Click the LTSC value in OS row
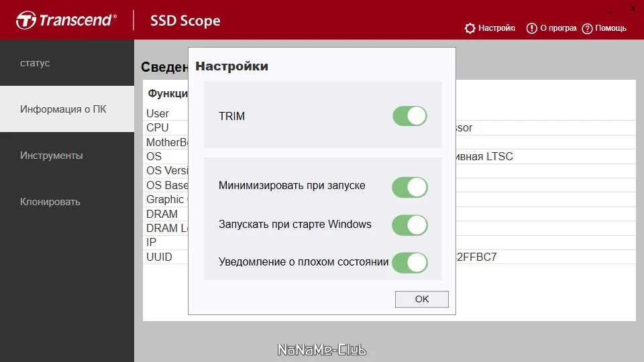The height and width of the screenshot is (362, 644). click(499, 156)
